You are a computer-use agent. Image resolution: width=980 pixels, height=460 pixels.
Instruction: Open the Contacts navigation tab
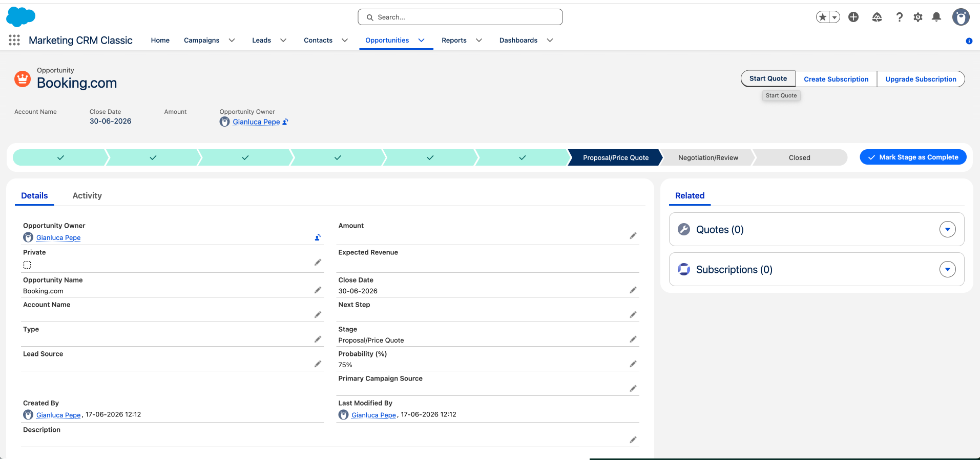(318, 40)
